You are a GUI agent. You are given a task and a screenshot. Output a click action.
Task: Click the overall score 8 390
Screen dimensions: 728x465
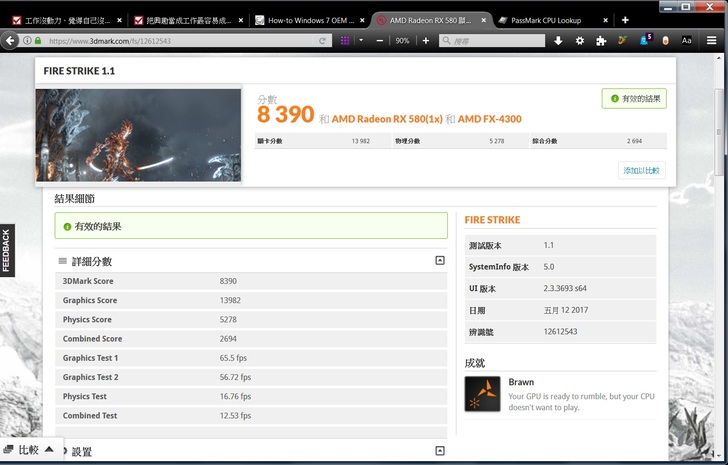click(286, 114)
